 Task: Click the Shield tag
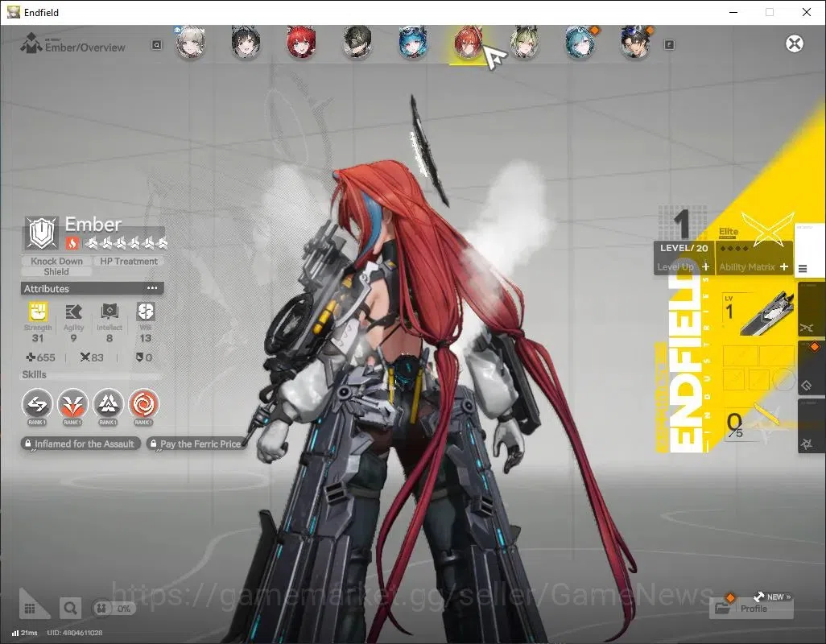[x=56, y=272]
